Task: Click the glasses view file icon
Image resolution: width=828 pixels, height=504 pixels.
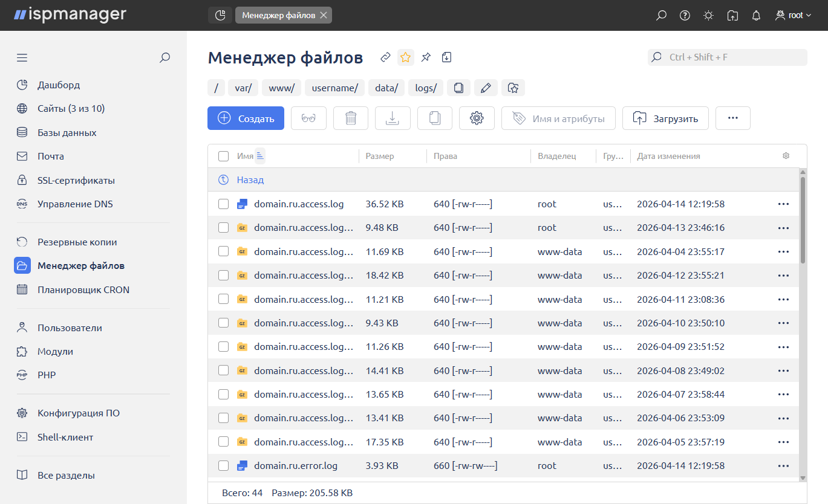Action: [x=308, y=118]
